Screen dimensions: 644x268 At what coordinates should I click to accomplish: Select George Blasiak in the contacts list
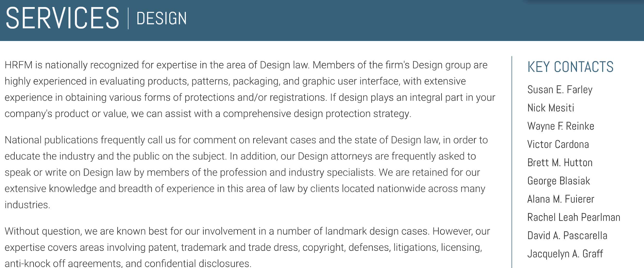(558, 181)
